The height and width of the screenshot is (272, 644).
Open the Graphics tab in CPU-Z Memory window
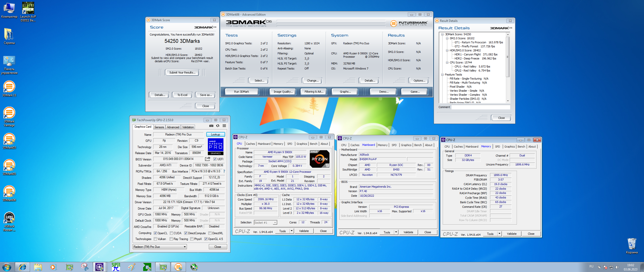click(x=509, y=147)
